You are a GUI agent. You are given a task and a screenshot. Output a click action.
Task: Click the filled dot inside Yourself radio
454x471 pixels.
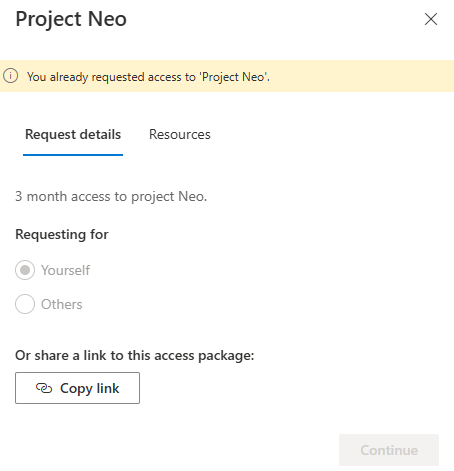point(25,270)
